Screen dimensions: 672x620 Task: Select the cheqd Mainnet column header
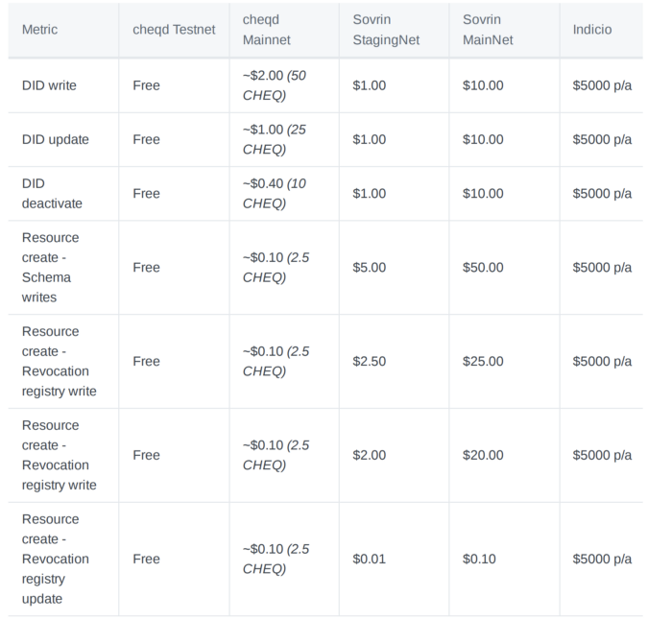pyautogui.click(x=267, y=30)
